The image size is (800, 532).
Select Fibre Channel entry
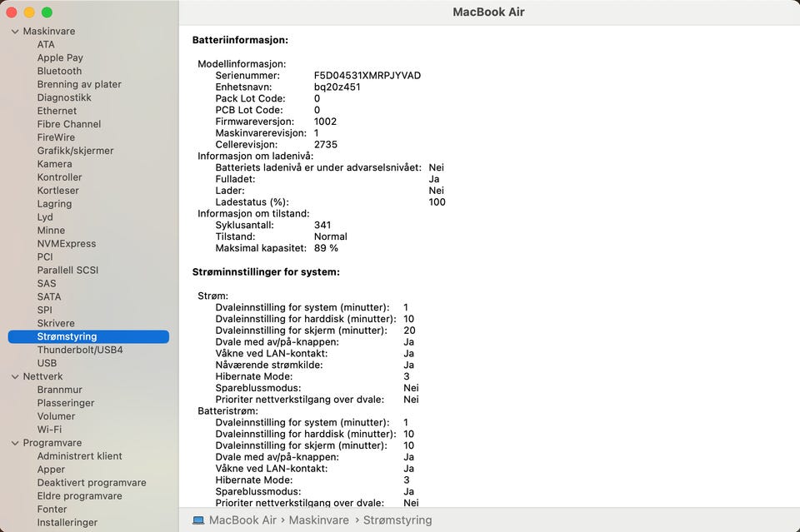(x=69, y=124)
